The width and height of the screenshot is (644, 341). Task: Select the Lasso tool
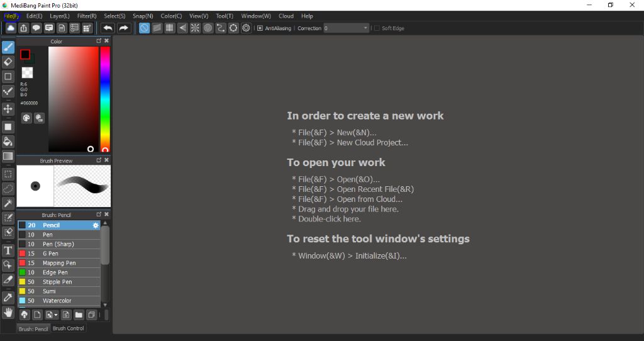coord(8,189)
